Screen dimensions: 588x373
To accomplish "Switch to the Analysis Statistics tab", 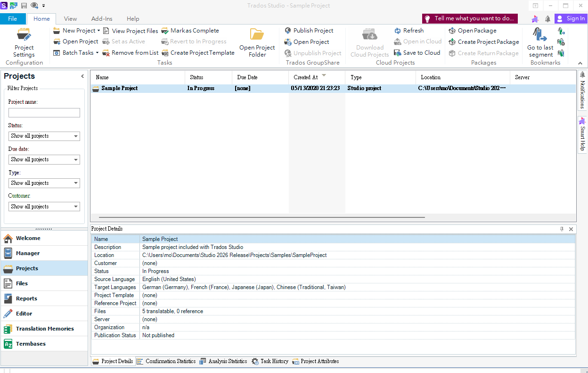I will [x=223, y=361].
